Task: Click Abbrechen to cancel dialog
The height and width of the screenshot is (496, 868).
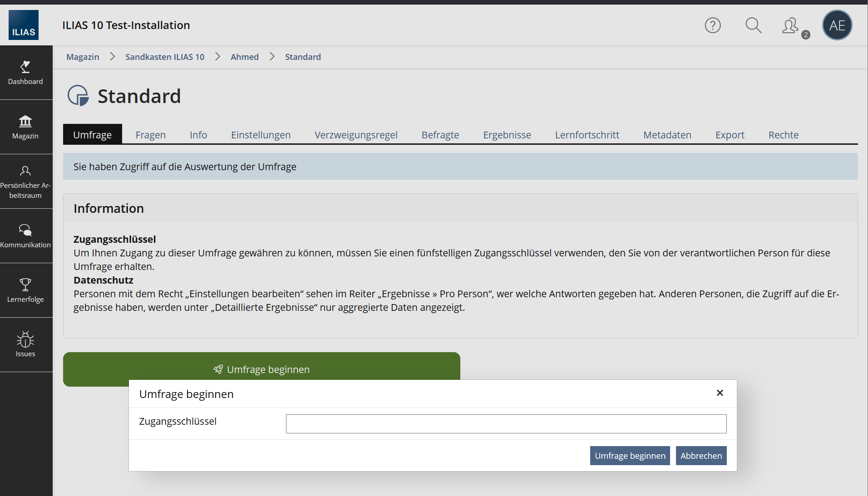Action: tap(701, 456)
